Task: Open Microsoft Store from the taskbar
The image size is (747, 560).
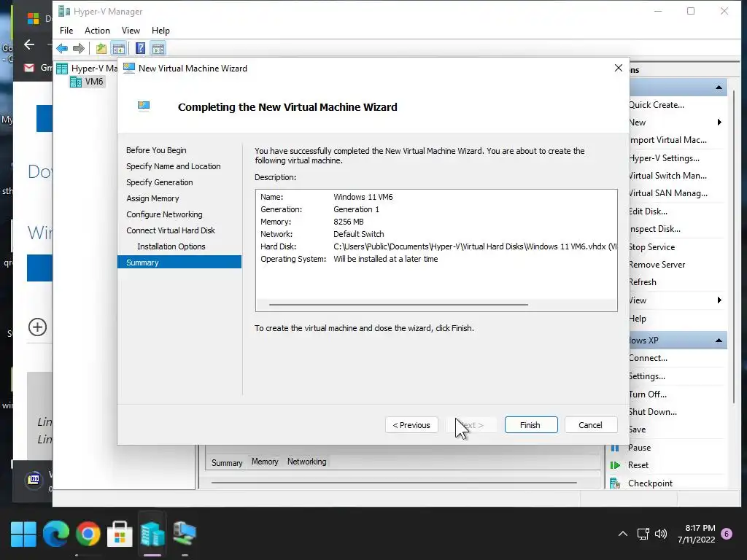Action: 120,534
